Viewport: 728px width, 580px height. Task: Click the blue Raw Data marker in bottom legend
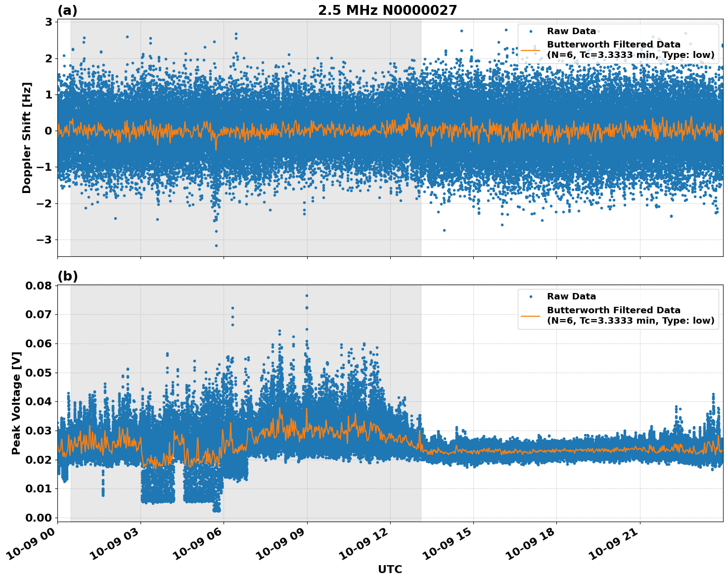click(x=531, y=296)
